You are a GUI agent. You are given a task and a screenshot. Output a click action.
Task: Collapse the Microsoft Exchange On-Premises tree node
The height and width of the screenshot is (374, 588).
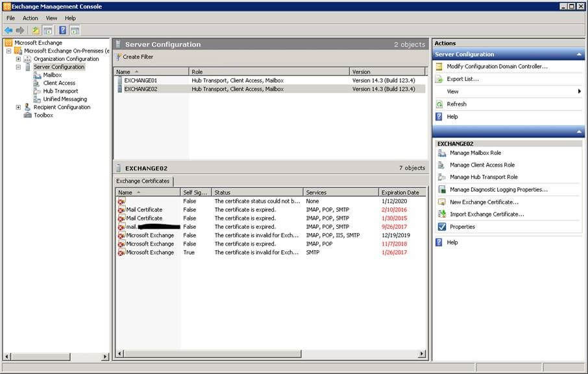pyautogui.click(x=8, y=51)
